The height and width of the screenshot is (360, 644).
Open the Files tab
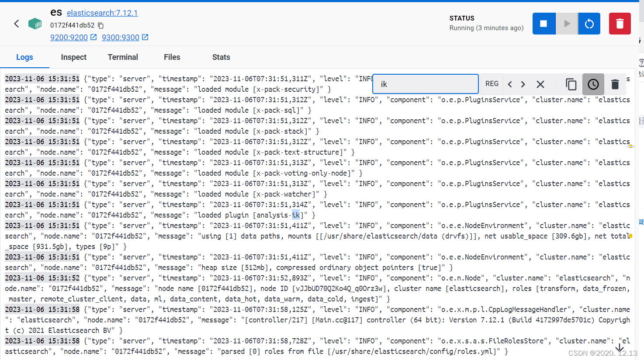[x=172, y=57]
